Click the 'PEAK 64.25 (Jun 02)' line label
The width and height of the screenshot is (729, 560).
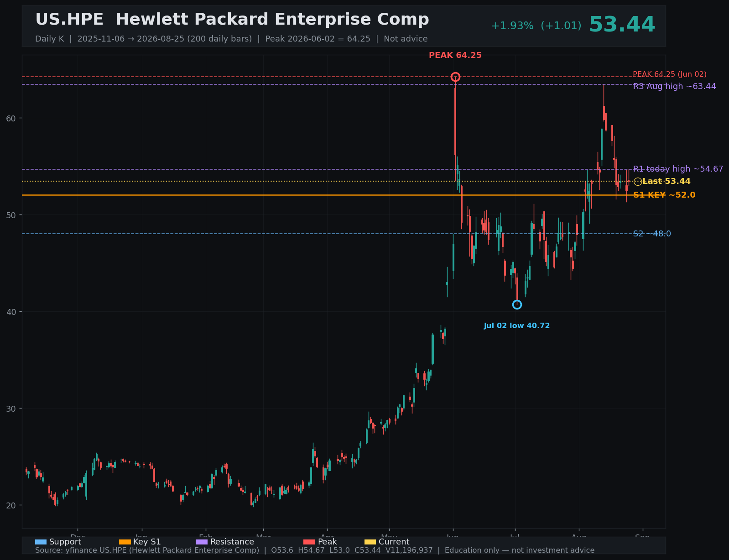[670, 74]
